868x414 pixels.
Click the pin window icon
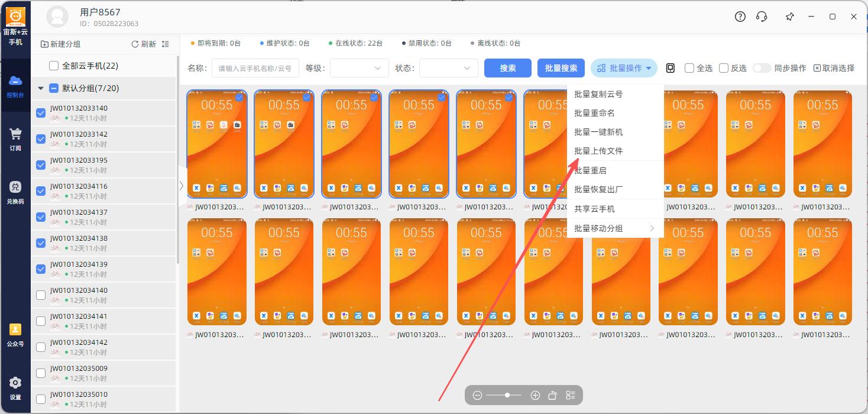(790, 17)
